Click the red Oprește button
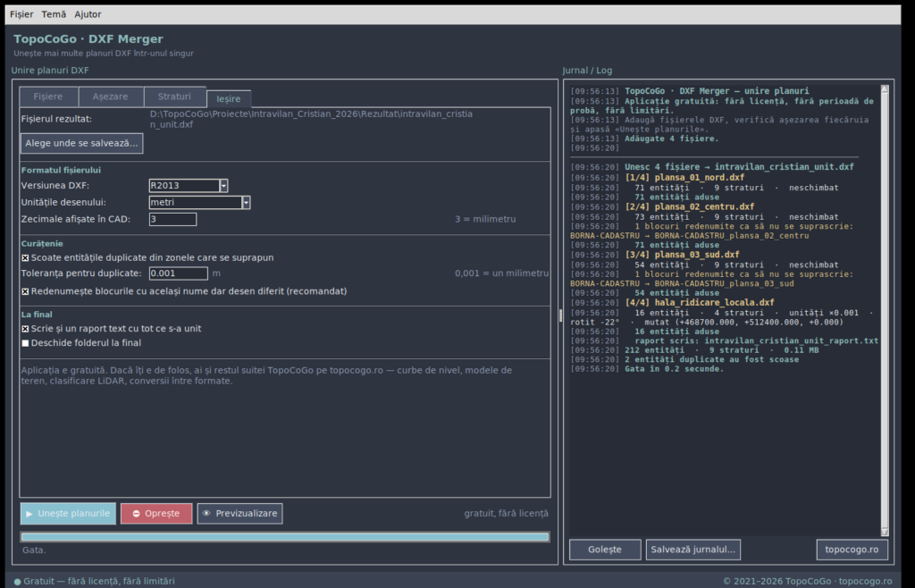Screen dimensions: 915x588 click(x=156, y=513)
